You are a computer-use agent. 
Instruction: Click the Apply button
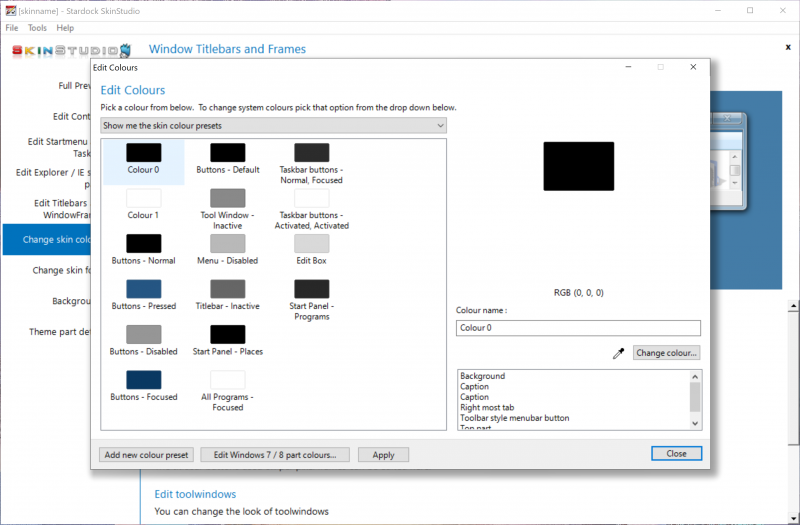coord(383,455)
